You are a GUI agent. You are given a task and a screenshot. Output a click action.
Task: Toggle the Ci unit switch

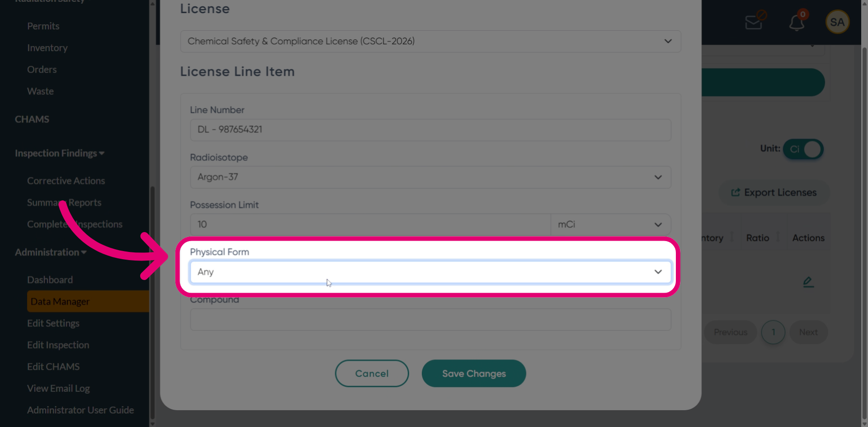click(x=803, y=149)
